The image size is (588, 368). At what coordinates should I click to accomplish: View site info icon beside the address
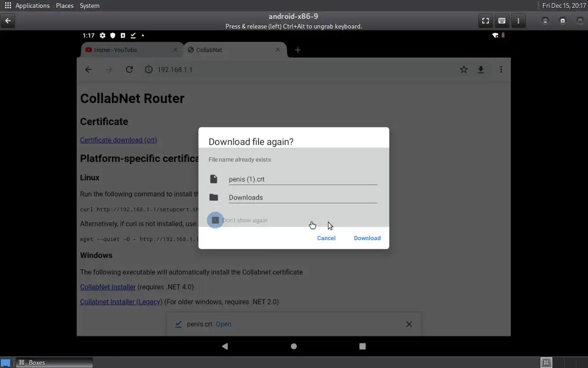[x=149, y=69]
